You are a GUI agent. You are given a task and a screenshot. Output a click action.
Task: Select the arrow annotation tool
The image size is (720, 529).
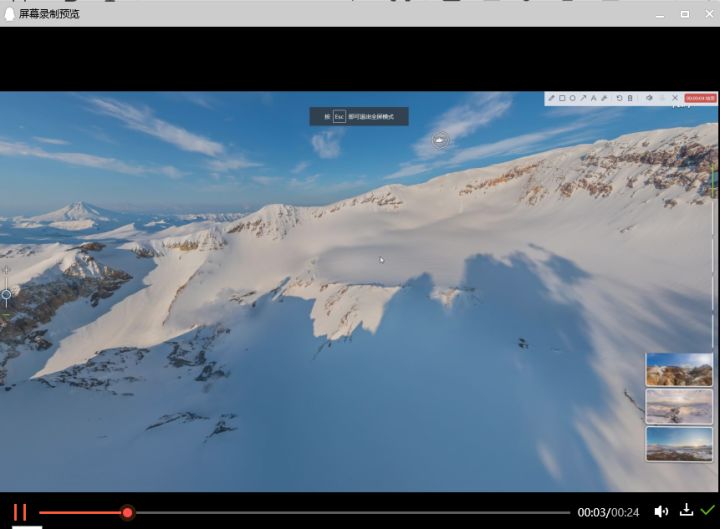[583, 98]
